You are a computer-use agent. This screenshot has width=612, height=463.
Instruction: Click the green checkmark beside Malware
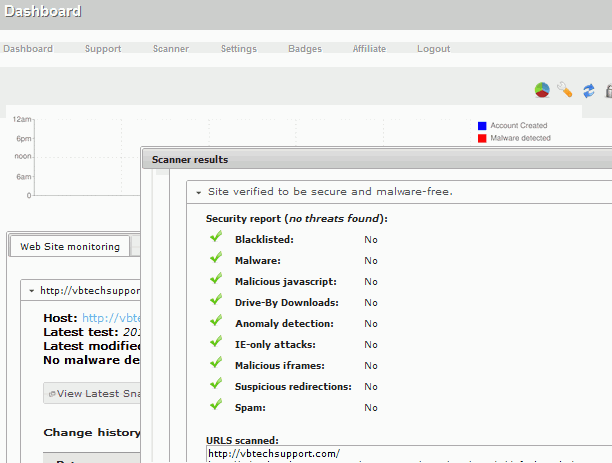pos(215,259)
